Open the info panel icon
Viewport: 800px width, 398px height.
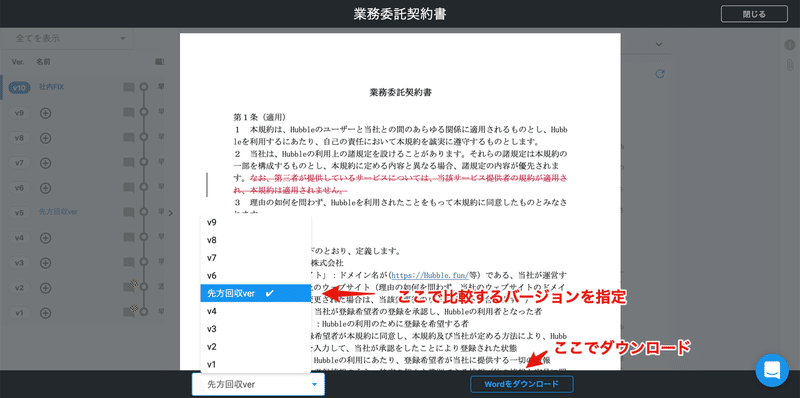789,45
